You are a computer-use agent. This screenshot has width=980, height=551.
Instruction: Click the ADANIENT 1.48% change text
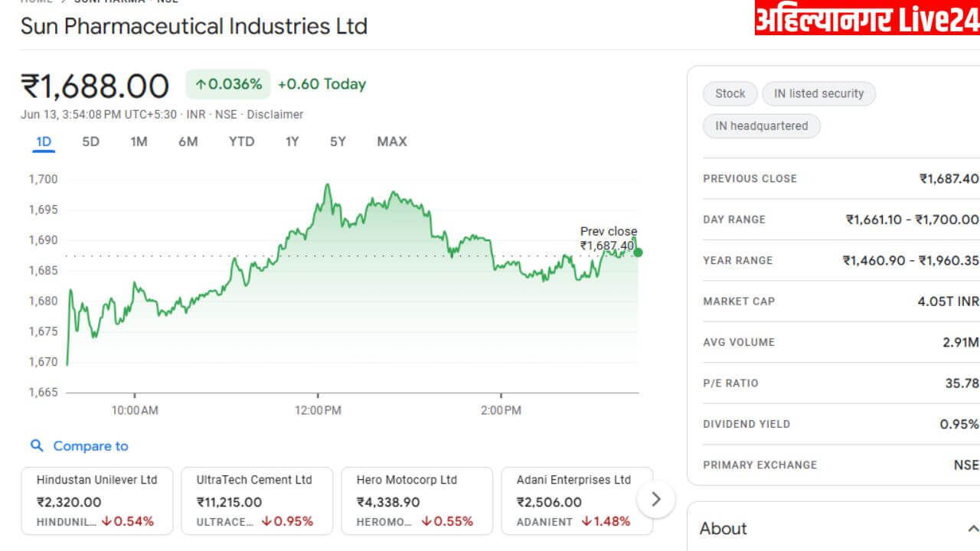point(573,522)
